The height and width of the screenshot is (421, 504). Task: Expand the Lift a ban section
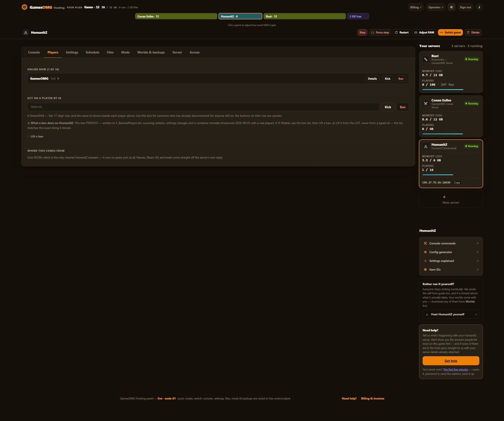[x=37, y=136]
